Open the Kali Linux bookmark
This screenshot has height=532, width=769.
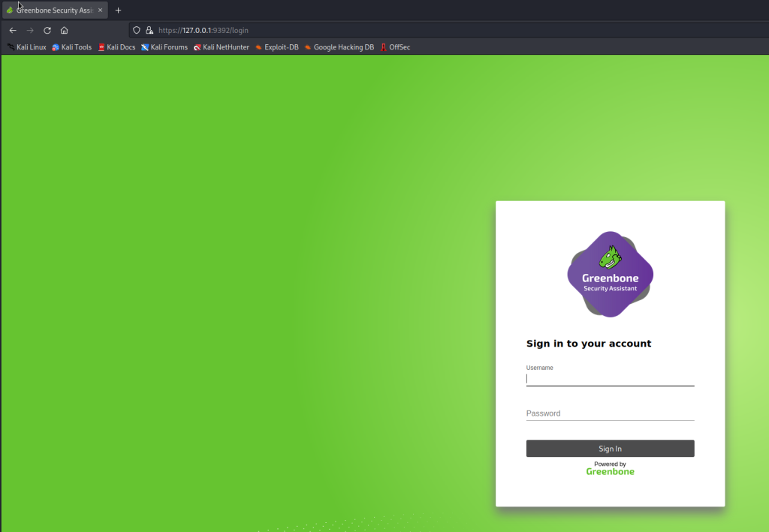[27, 47]
